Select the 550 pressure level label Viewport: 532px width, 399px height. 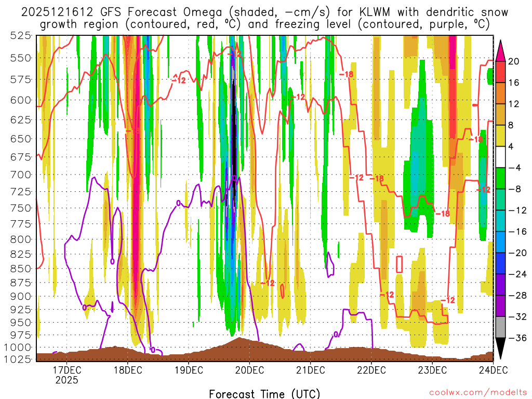[x=20, y=58]
